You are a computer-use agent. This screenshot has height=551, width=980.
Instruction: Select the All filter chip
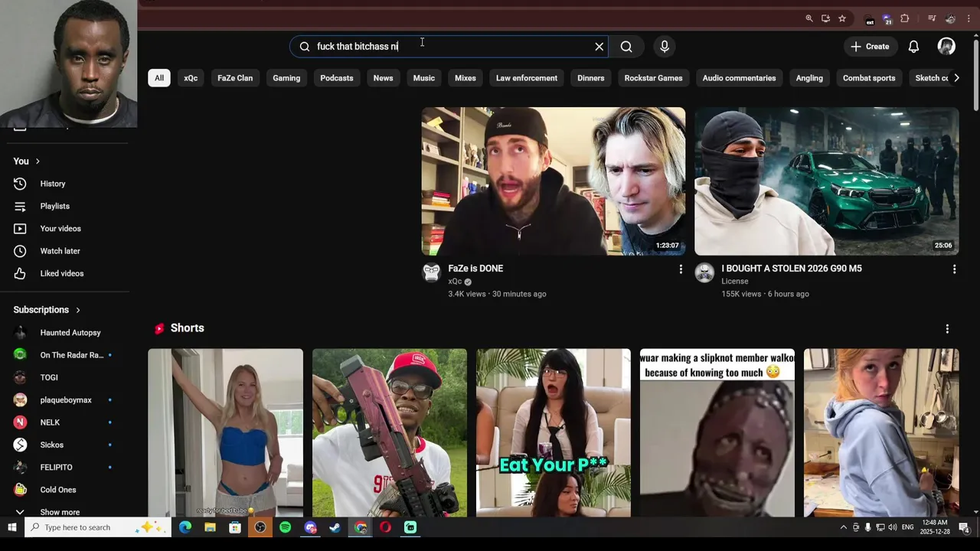(159, 78)
